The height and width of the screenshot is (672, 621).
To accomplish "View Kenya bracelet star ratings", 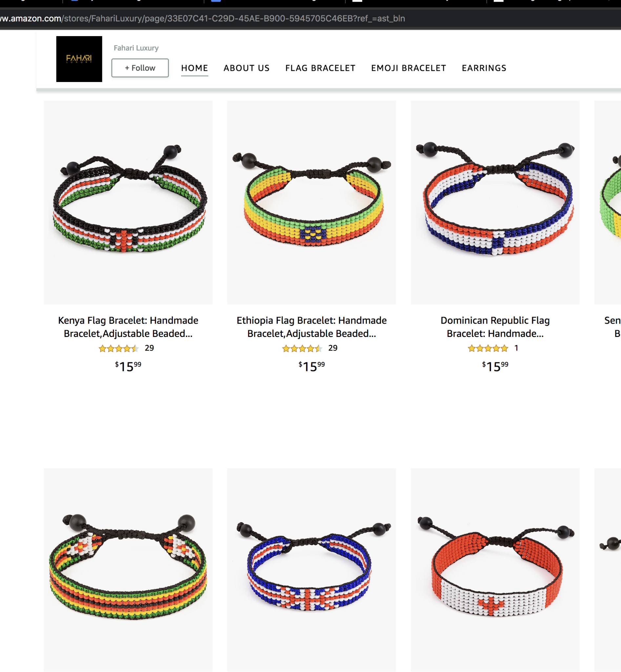I will (x=119, y=348).
